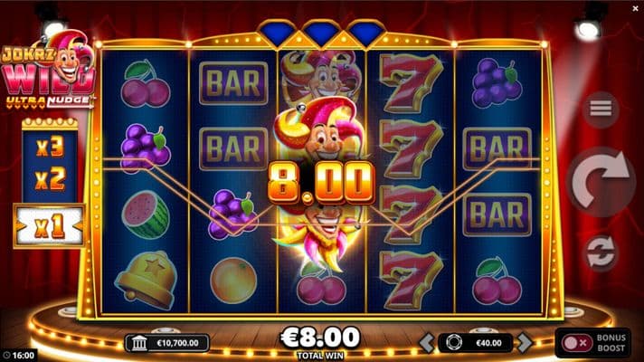Viewport: 644px width, 362px height.
Task: Close the game with the X icon
Action: click(x=635, y=8)
